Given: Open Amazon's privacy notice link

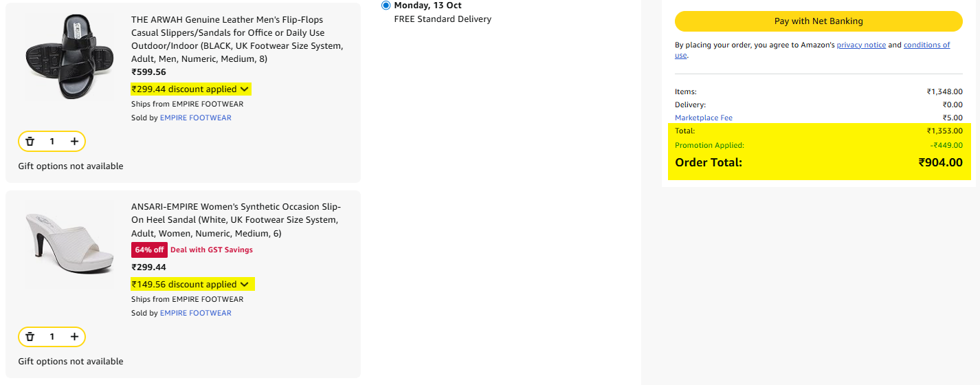Looking at the screenshot, I should click(860, 45).
